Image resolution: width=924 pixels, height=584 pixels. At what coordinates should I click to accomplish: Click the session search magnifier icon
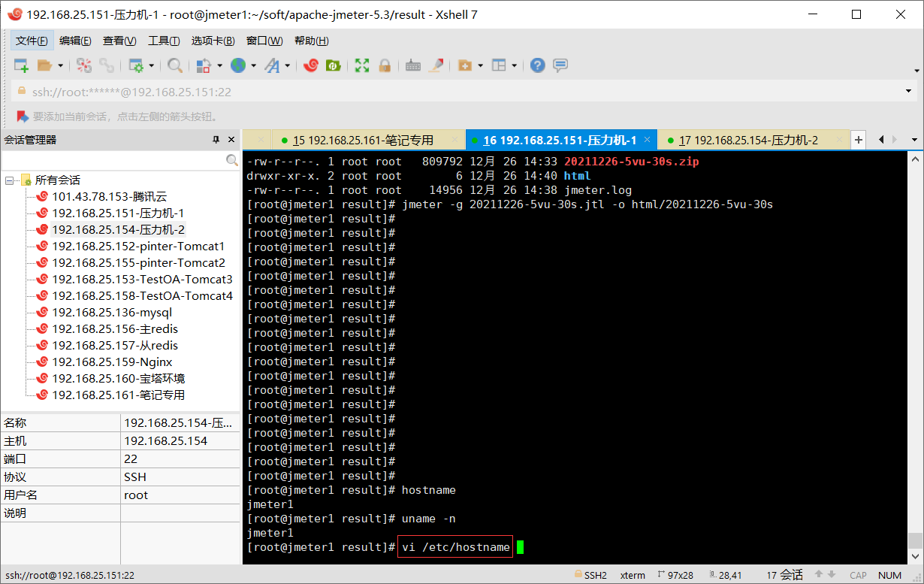pos(233,160)
